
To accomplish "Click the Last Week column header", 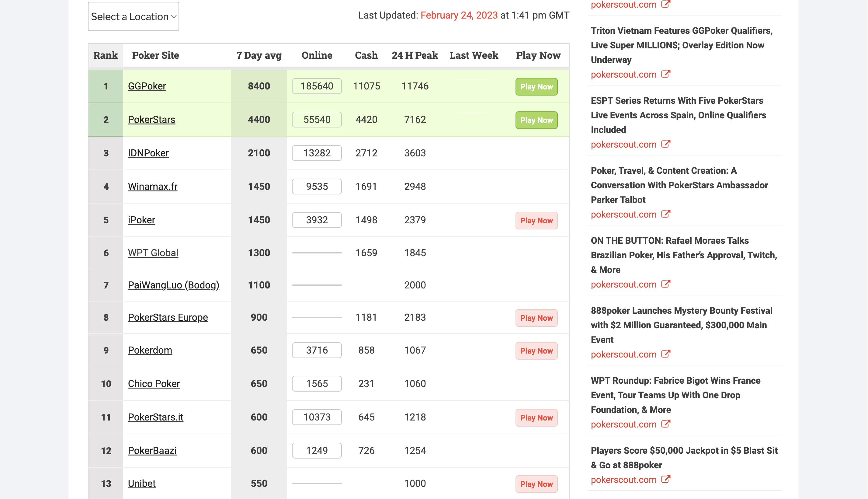I will (474, 55).
